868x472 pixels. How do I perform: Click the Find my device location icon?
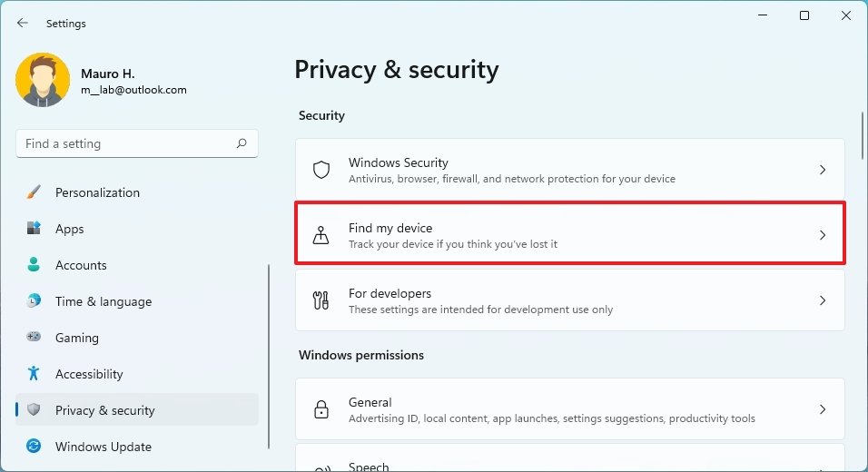pos(321,235)
